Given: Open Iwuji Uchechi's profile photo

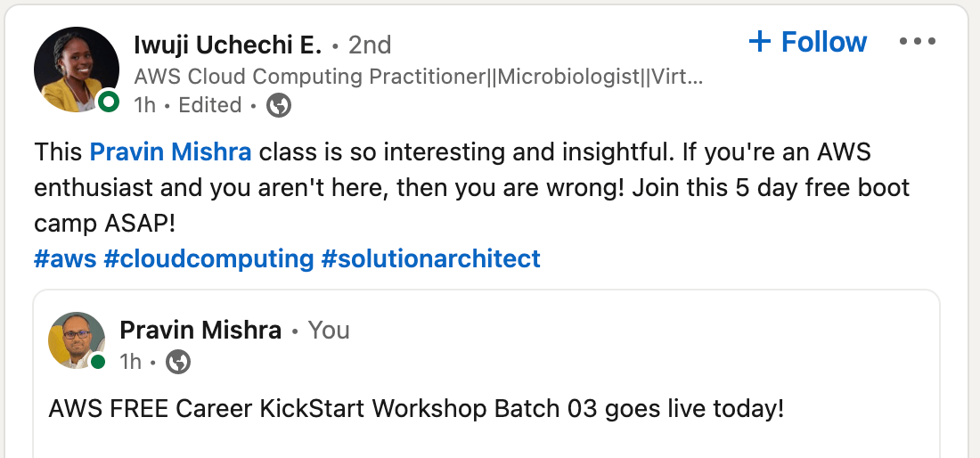Looking at the screenshot, I should tap(76, 69).
